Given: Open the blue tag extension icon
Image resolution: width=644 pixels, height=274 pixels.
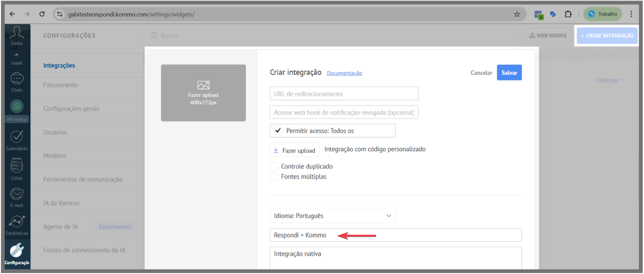Looking at the screenshot, I should [553, 14].
